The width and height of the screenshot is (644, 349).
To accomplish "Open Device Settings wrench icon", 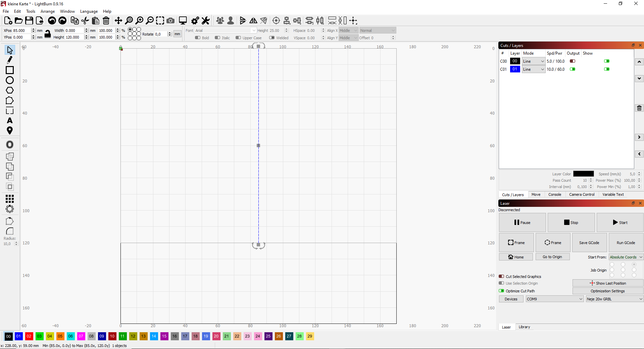I will point(206,20).
